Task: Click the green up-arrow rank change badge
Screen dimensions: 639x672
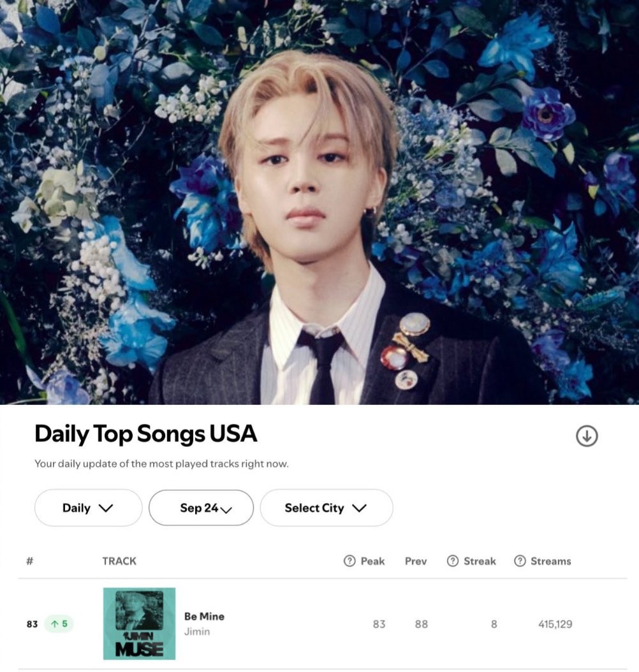Action: coord(59,624)
